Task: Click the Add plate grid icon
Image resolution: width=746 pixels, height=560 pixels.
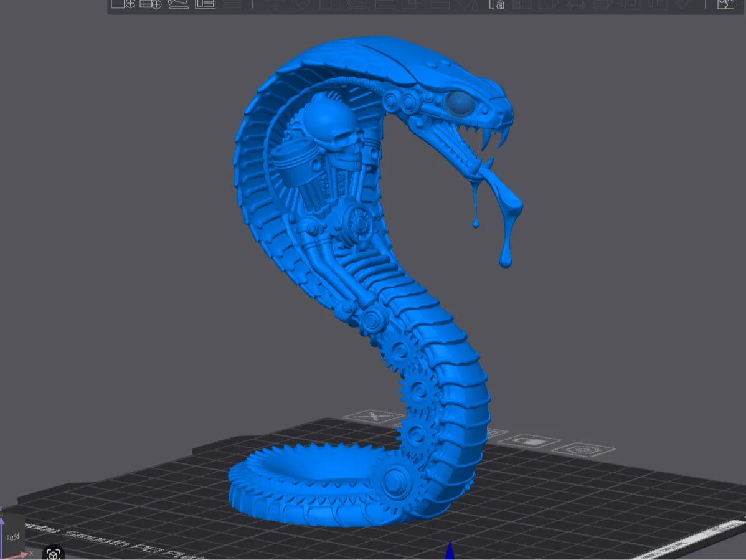Action: 150,4
